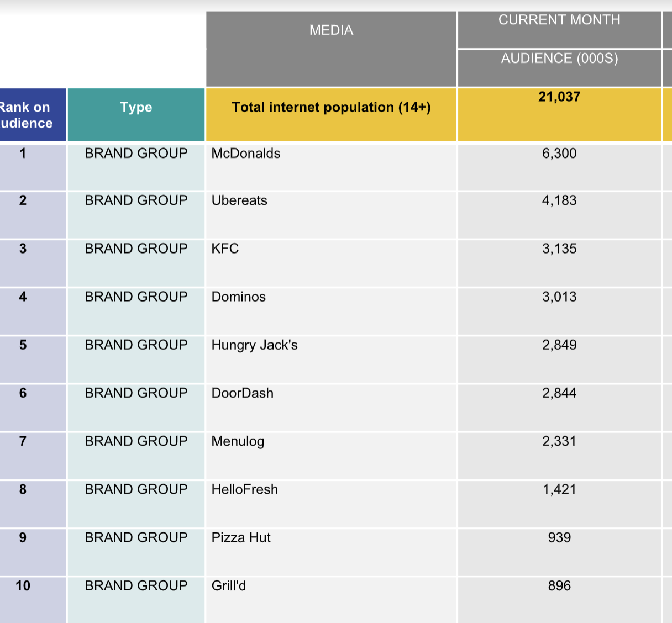The image size is (672, 623).
Task: Click the Grill'd media cell
Action: coord(332,600)
